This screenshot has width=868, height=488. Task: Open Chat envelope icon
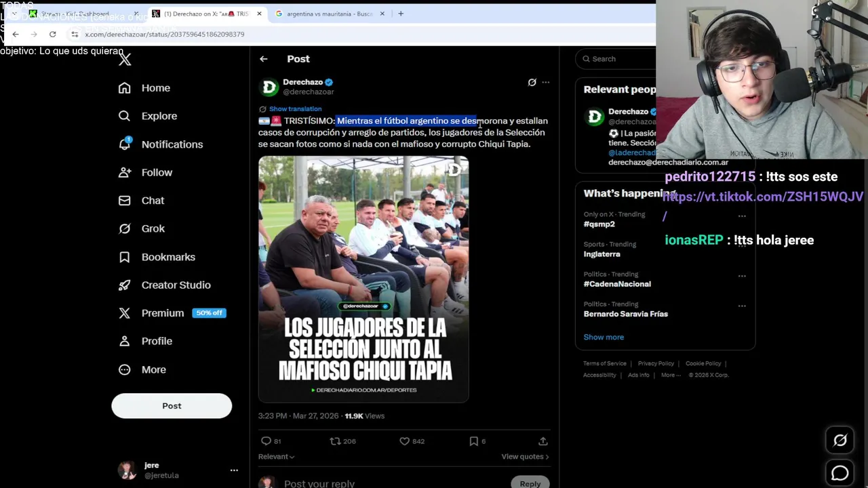[x=124, y=201]
